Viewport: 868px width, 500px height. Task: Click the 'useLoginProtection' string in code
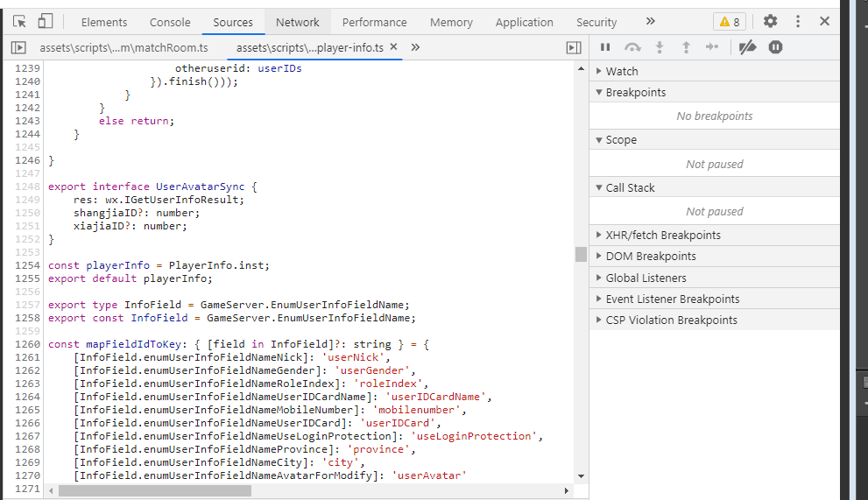[x=474, y=436]
